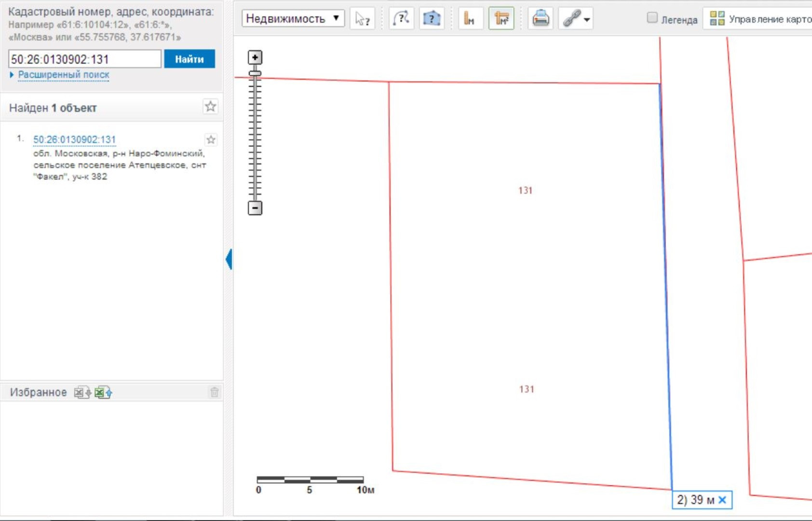This screenshot has height=521, width=812.
Task: Select the polyline query tool
Action: point(401,19)
